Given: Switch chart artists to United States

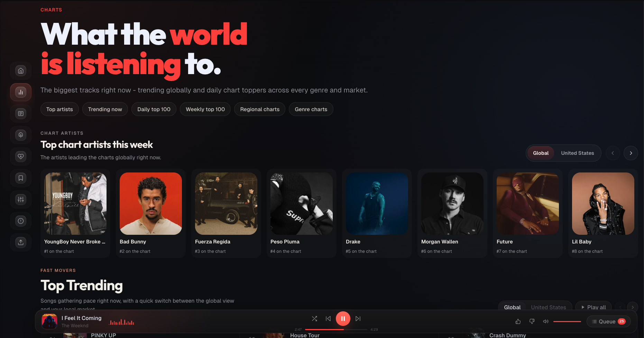Looking at the screenshot, I should tap(577, 153).
